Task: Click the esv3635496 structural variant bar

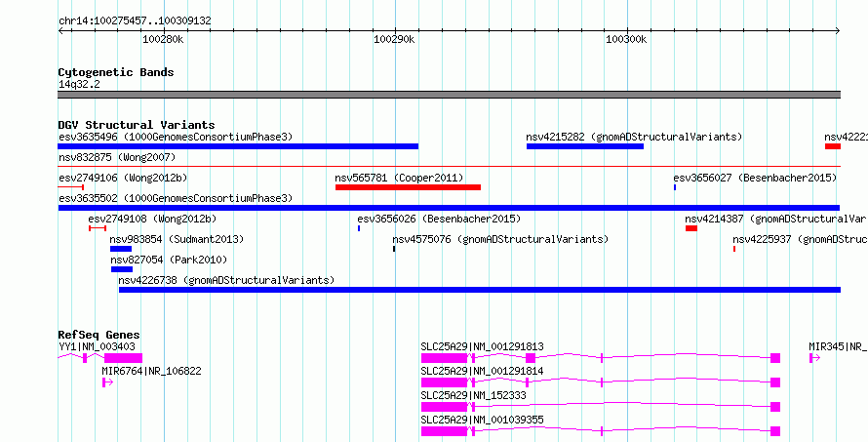Action: coord(238,146)
